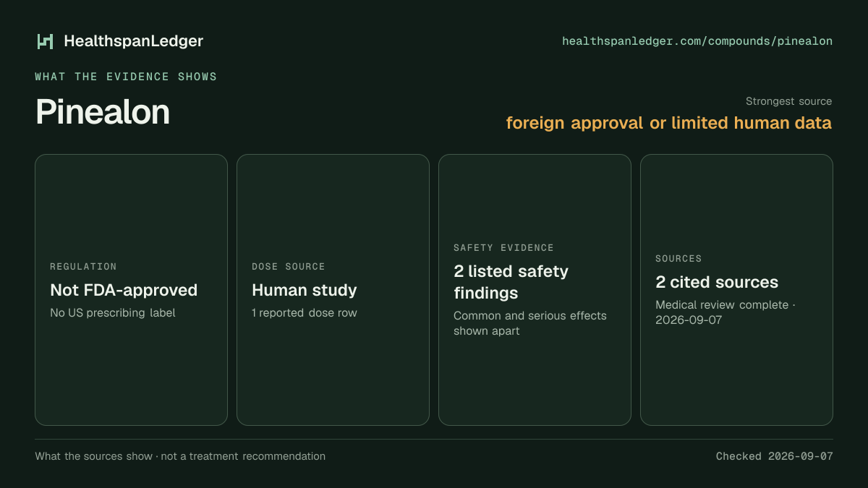Click the DOSE SOURCE card label
Image resolution: width=868 pixels, height=488 pixels.
(289, 267)
